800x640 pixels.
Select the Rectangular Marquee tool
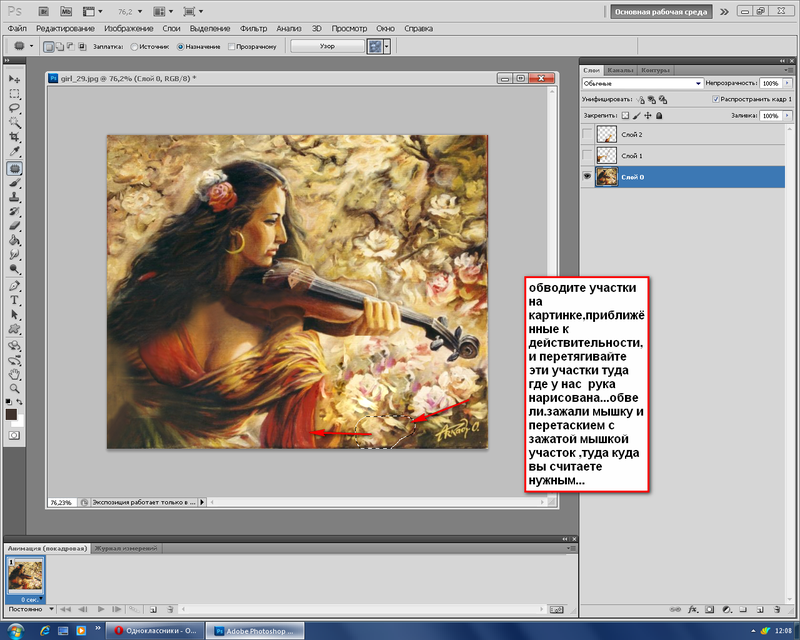[x=14, y=94]
